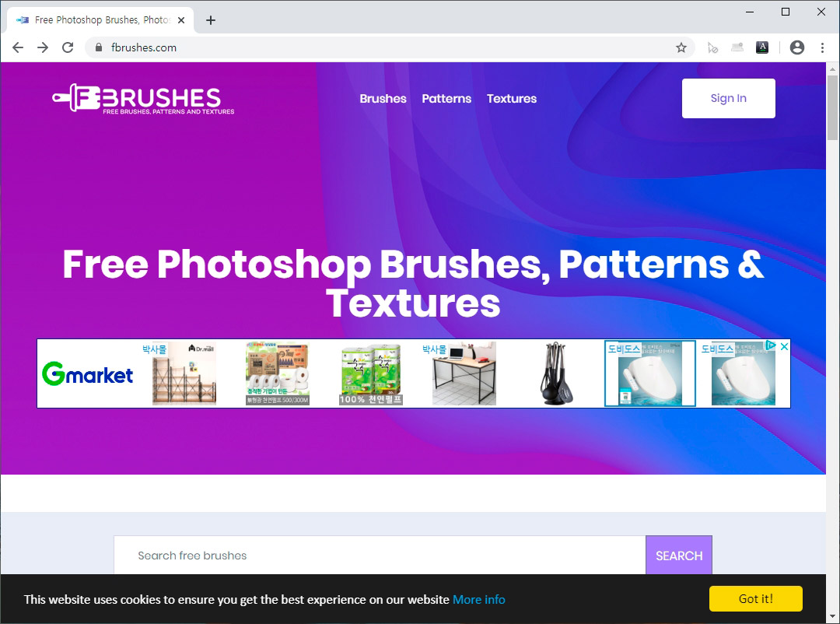840x624 pixels.
Task: Open the desk ad thumbnail
Action: [x=464, y=373]
